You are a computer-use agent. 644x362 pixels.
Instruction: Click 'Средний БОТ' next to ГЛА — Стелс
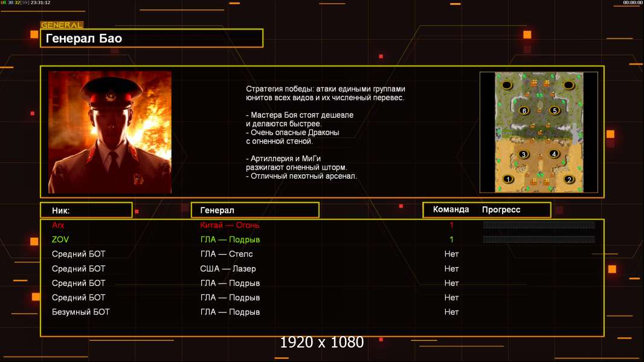coord(79,254)
